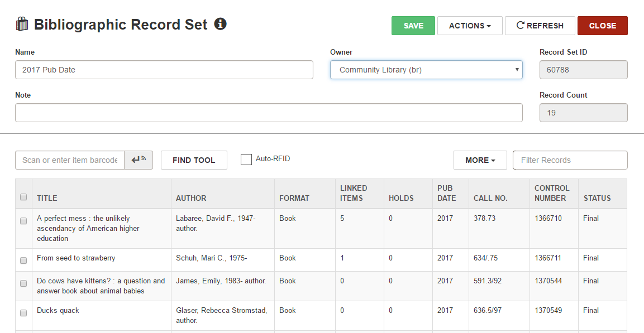
Task: Click the Refresh button
Action: coord(540,26)
